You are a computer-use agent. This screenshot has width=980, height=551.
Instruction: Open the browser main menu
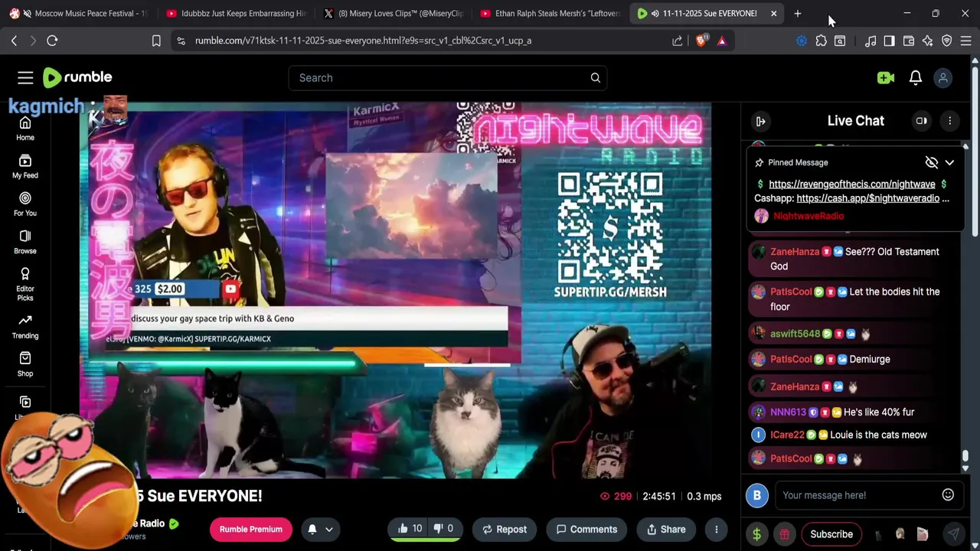tap(965, 41)
